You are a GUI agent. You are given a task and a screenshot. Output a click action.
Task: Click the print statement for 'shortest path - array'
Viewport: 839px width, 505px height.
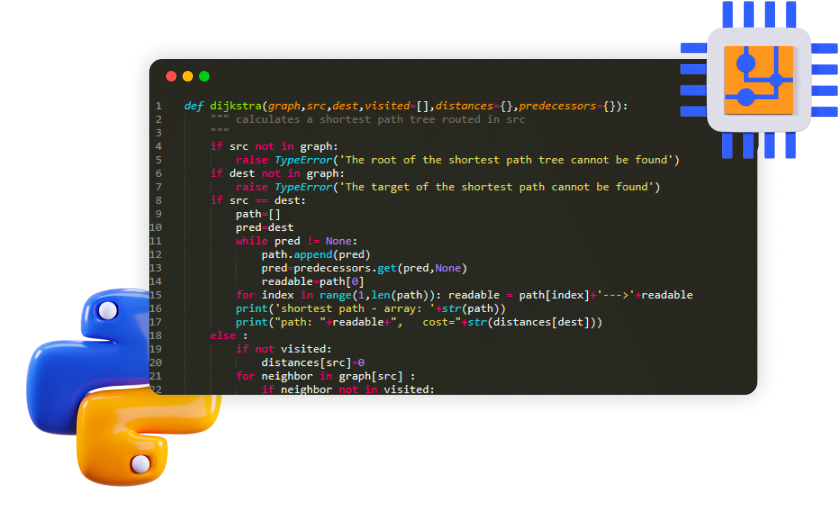tap(370, 308)
